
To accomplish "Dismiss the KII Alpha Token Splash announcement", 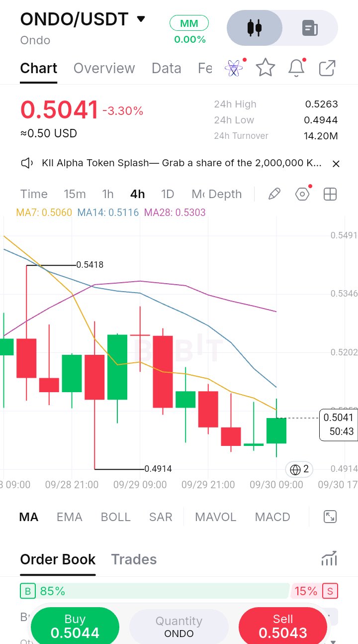I will tap(336, 164).
